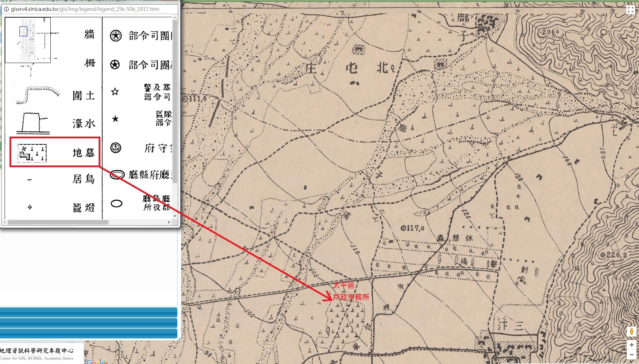Open the Google logo link on map
Screen dimensions: 639x364
click(97, 362)
